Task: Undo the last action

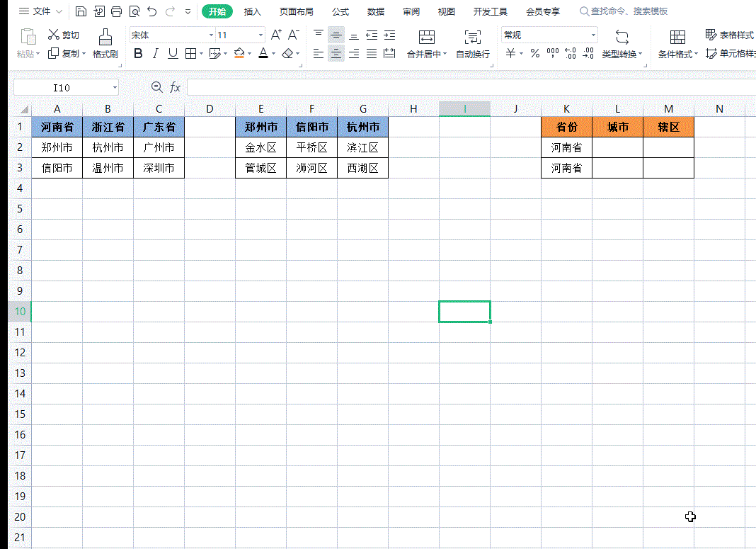Action: (152, 11)
